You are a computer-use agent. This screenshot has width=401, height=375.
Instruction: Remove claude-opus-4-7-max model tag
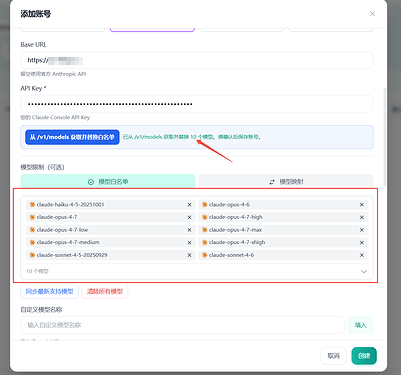tap(362, 230)
